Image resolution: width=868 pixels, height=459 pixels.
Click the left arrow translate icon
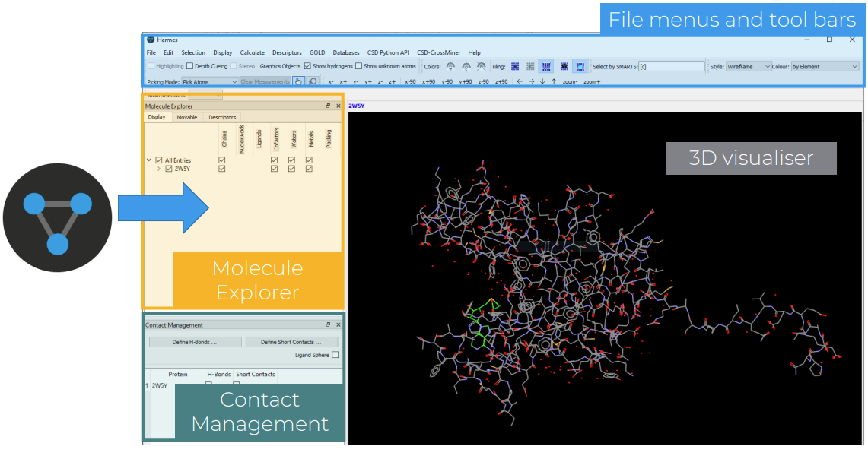(x=520, y=81)
